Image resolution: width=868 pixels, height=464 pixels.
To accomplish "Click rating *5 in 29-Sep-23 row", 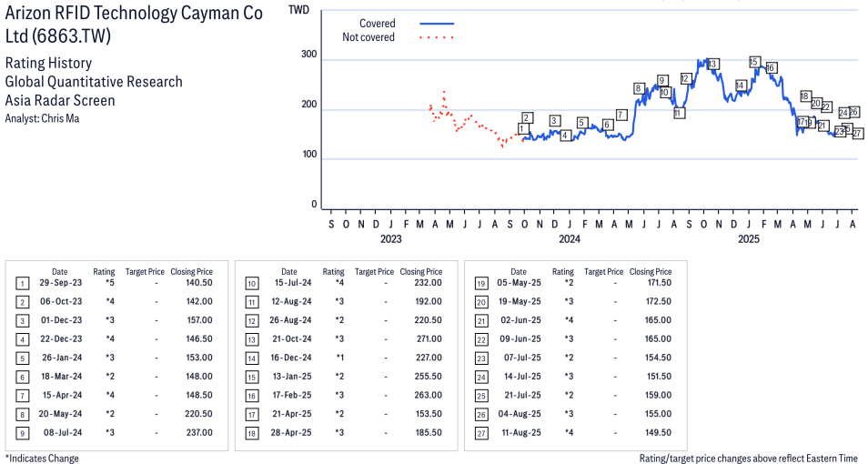I will click(109, 283).
